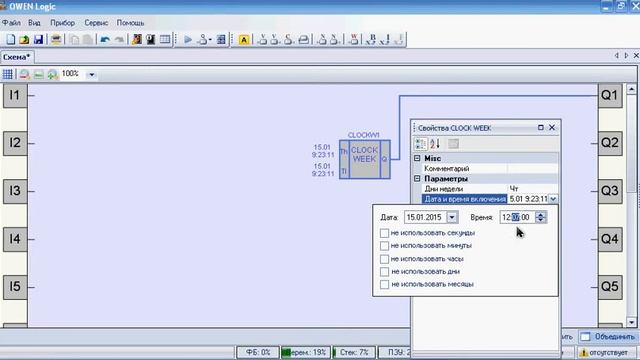
Task: Open the Файл menu
Action: click(11, 23)
